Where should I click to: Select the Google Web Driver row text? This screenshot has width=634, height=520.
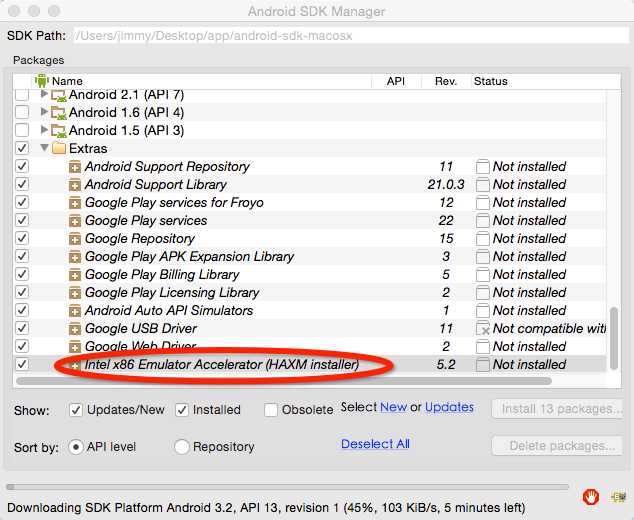point(141,347)
